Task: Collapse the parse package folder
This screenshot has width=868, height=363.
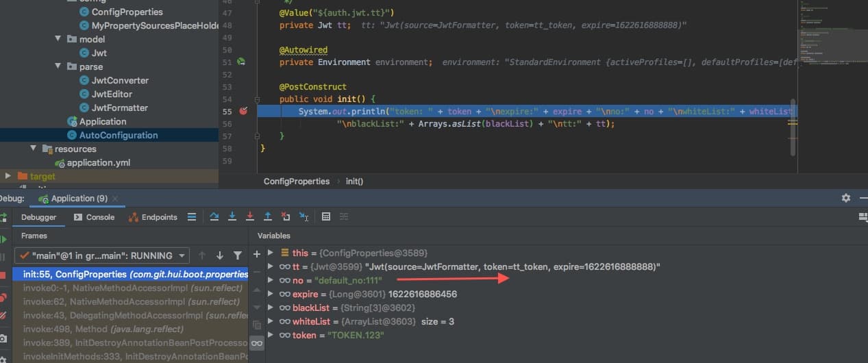Action: coord(58,66)
